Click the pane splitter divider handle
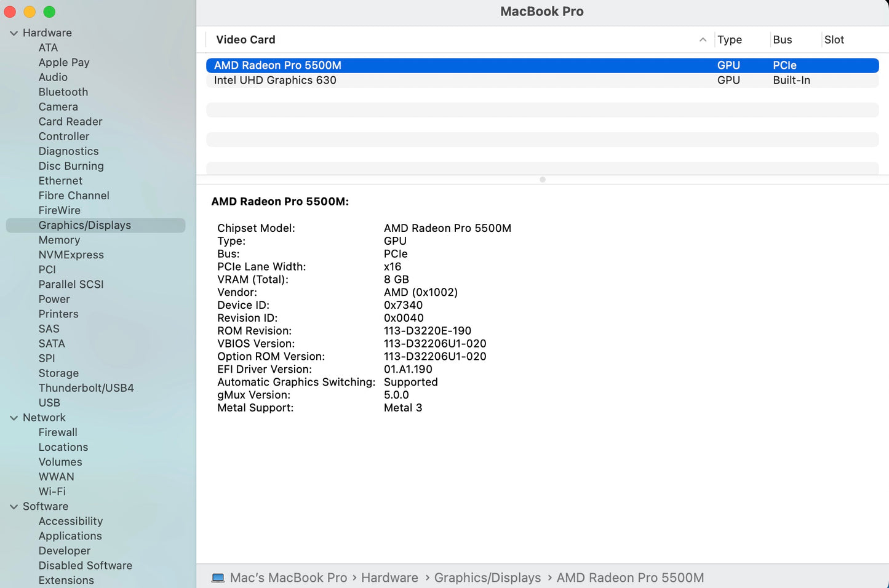Screen dimensions: 889x588 [542, 180]
